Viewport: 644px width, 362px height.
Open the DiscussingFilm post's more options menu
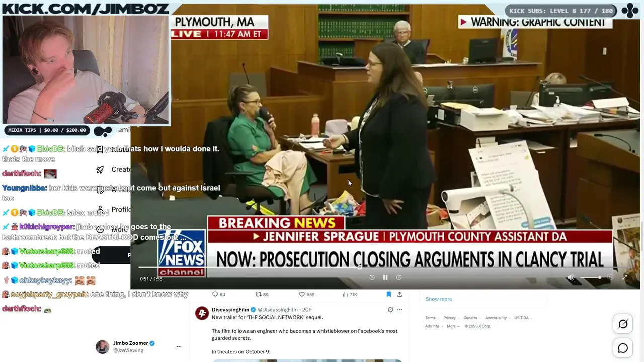pyautogui.click(x=399, y=310)
